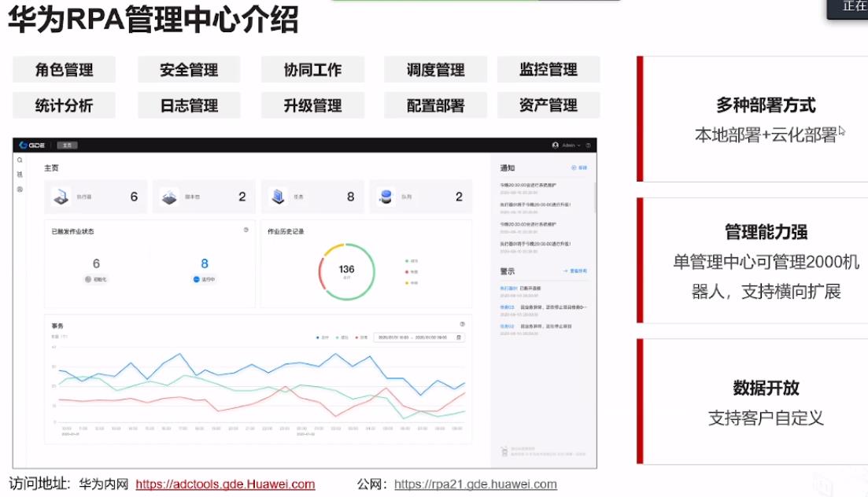The width and height of the screenshot is (868, 497).
Task: Click the 136 donut chart center
Action: 346,271
